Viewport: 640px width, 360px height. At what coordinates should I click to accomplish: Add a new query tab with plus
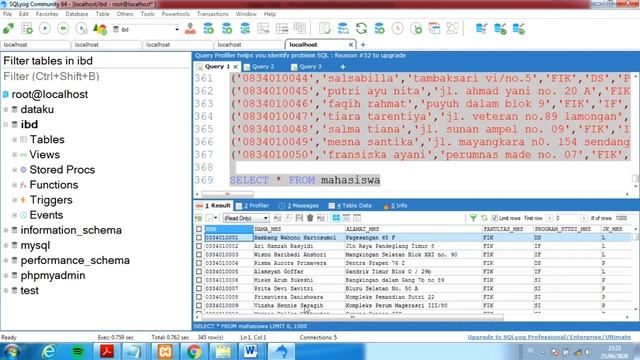point(343,67)
